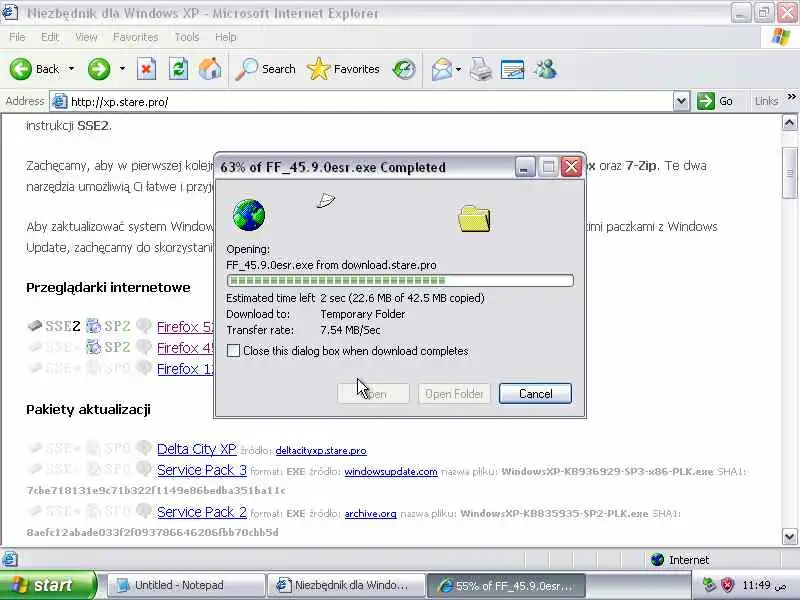800x600 pixels.
Task: Cancel the FF_45.9.0esr.exe download
Action: (535, 393)
